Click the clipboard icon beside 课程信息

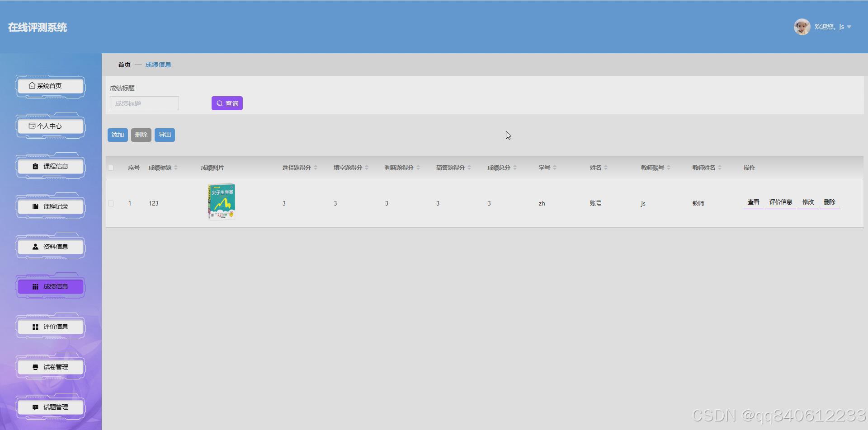(x=35, y=166)
